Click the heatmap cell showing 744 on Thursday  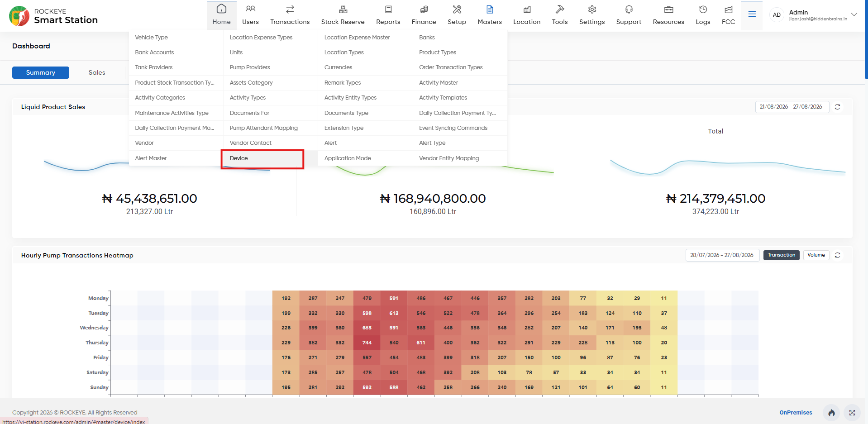pos(367,343)
